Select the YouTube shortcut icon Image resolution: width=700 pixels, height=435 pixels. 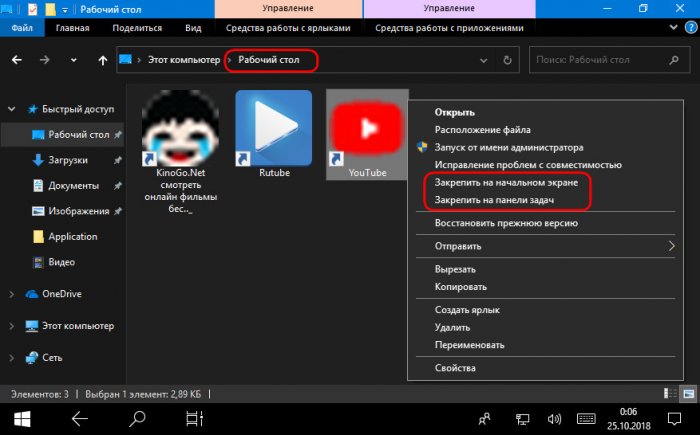click(x=367, y=129)
